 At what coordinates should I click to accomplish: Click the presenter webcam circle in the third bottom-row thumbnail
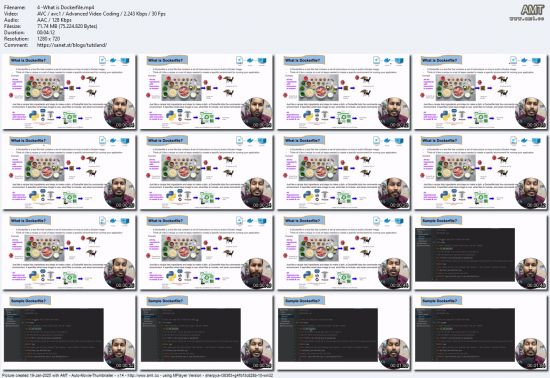[x=394, y=353]
